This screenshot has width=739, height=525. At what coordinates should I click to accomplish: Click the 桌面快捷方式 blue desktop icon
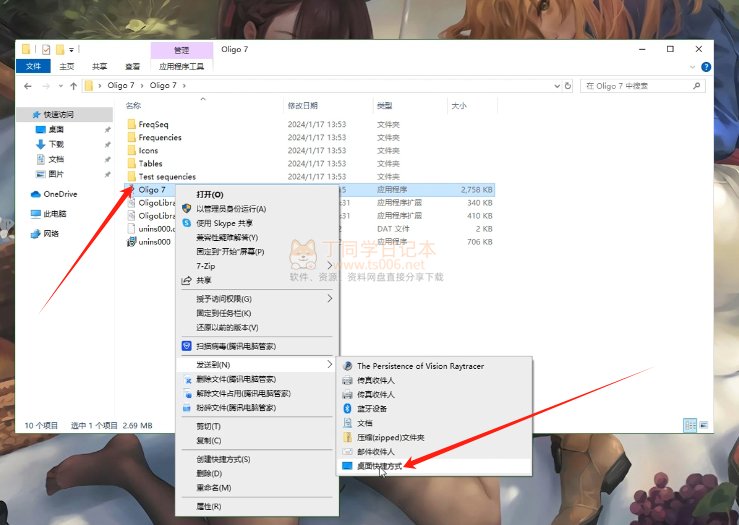tap(347, 466)
